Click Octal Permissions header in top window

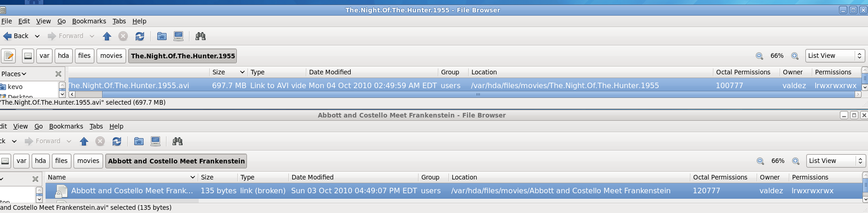point(746,72)
